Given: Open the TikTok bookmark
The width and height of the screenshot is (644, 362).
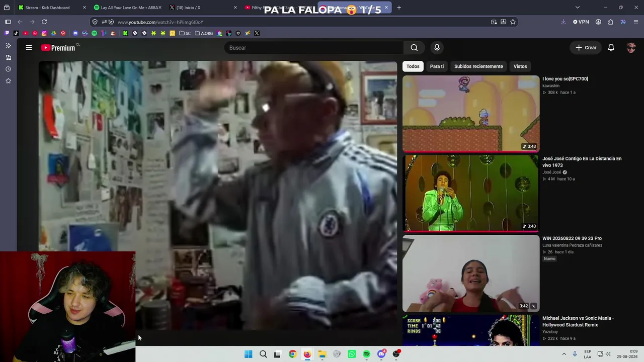Looking at the screenshot, I should tap(16, 33).
